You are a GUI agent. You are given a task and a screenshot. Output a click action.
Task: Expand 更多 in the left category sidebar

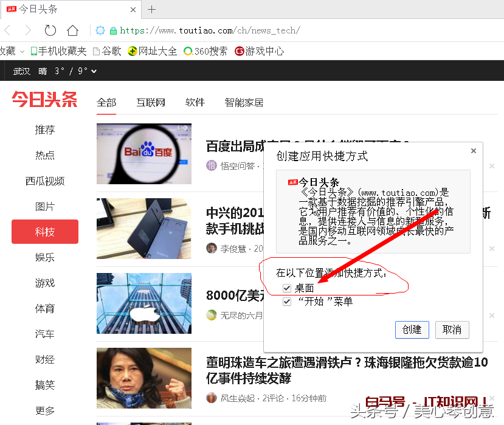pos(44,410)
